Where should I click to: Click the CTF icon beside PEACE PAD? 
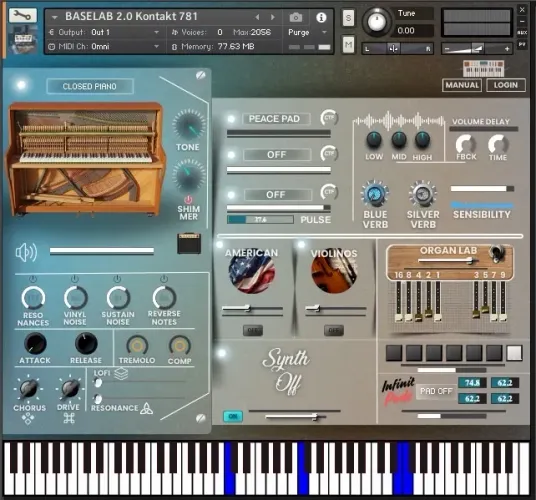pyautogui.click(x=329, y=118)
